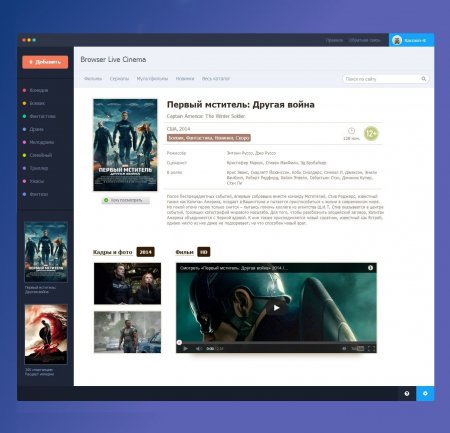Click the 2014 badge next to Кадры и фото

(146, 252)
